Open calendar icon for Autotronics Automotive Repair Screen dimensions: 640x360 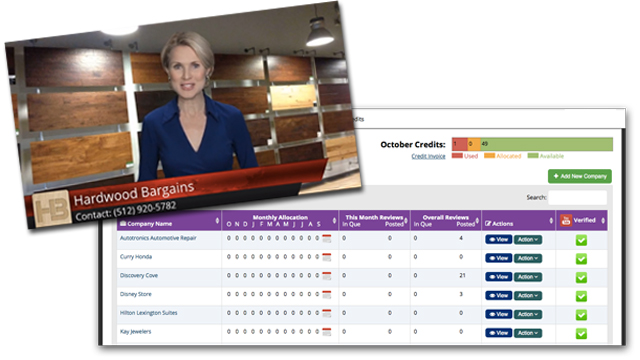tap(327, 238)
